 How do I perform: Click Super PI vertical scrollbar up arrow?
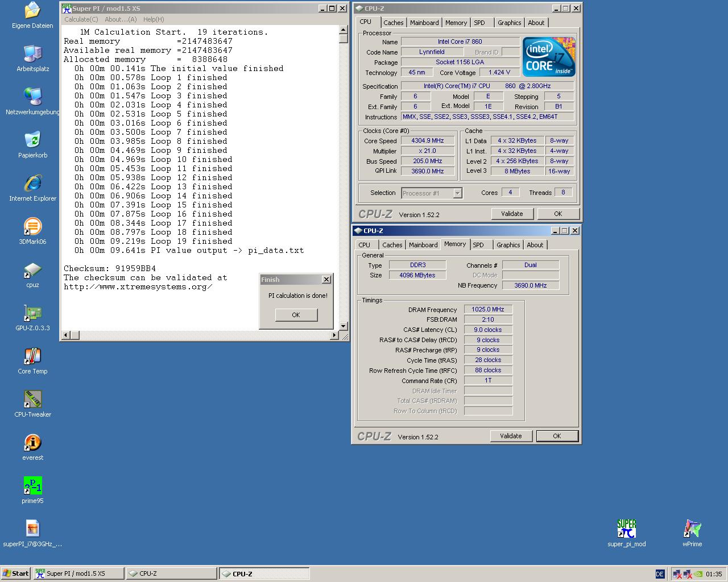tap(343, 29)
